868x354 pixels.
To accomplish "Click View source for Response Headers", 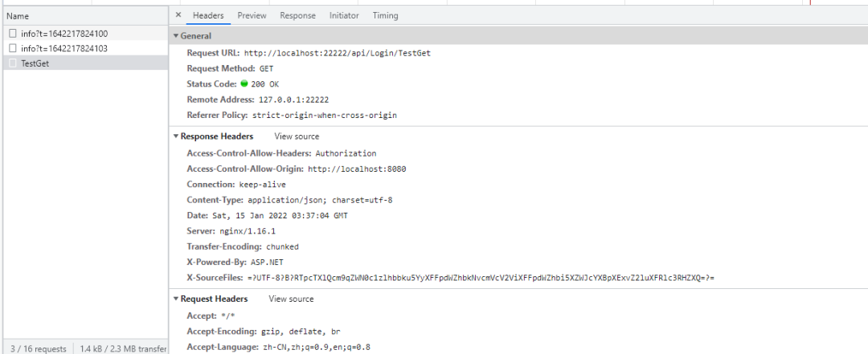I will 297,136.
